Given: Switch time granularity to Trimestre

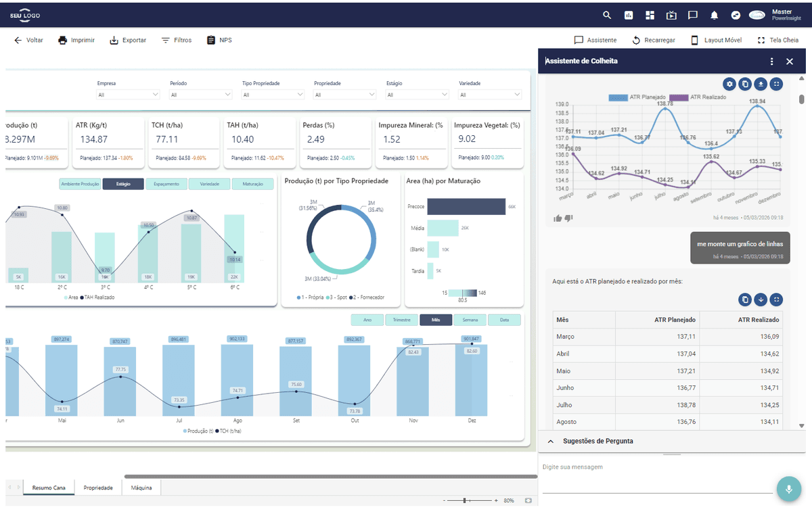Looking at the screenshot, I should coord(401,320).
